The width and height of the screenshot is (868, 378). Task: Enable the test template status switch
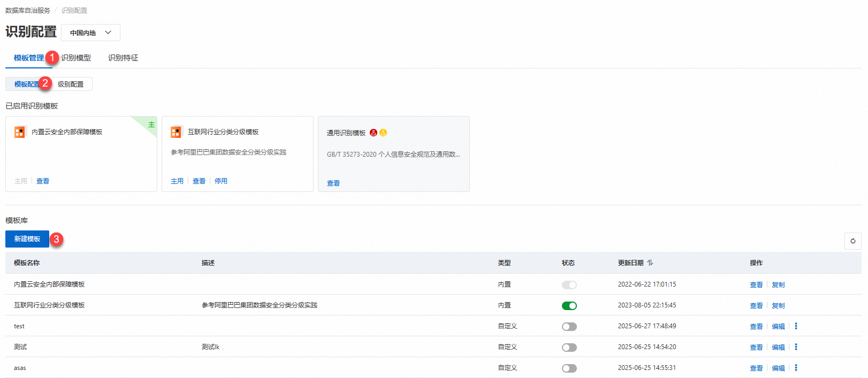pos(569,327)
